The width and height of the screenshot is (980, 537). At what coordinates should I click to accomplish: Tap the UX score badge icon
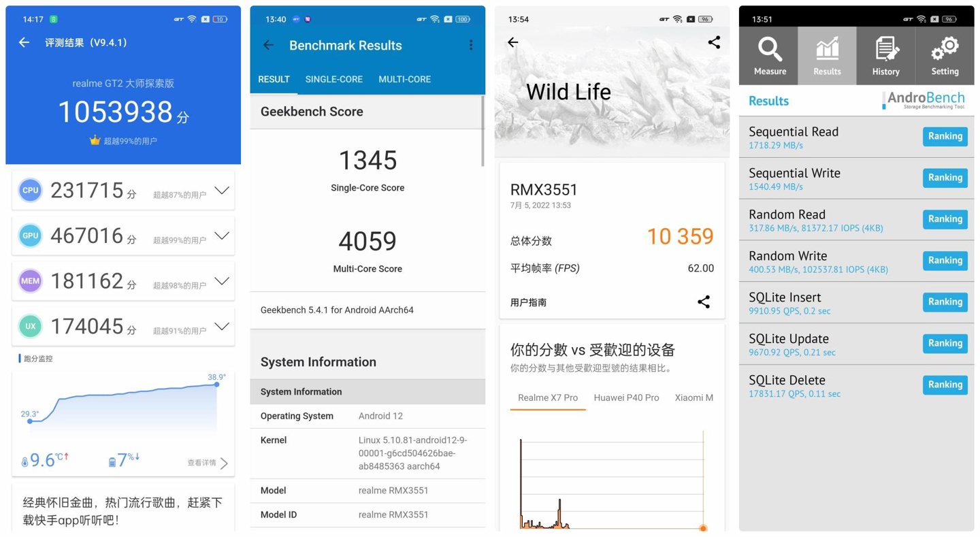point(31,326)
